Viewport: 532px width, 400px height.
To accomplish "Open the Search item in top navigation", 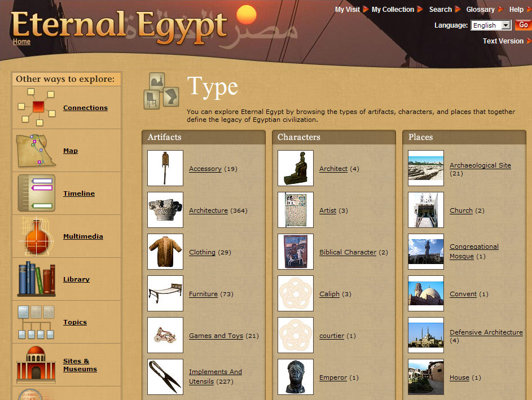I will [440, 10].
